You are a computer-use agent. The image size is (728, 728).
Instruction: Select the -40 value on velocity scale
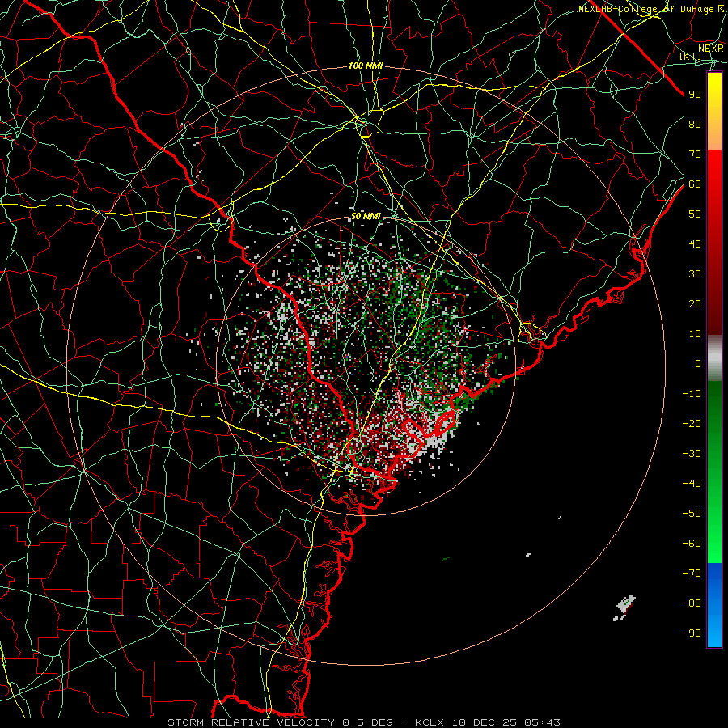coord(692,484)
